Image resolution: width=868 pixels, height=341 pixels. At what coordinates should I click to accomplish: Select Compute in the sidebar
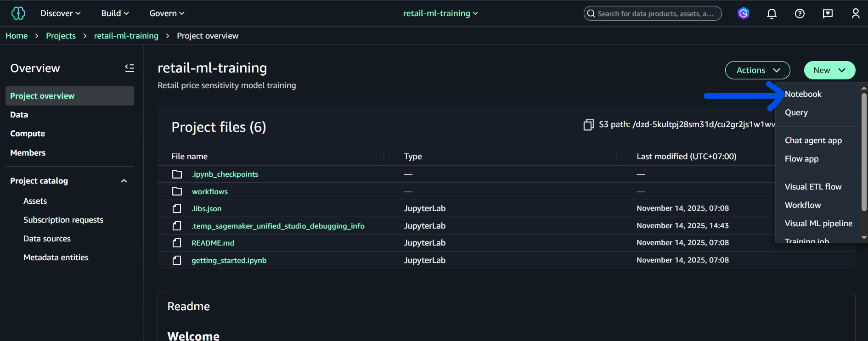tap(28, 134)
